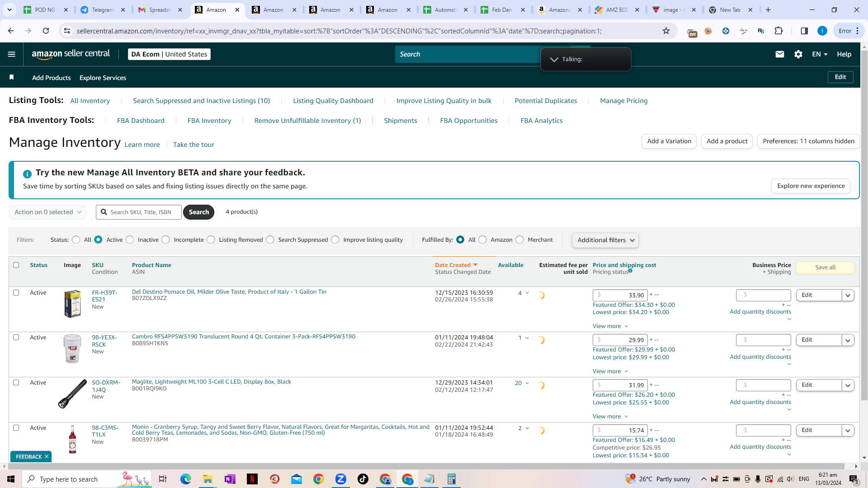
Task: Open the Windows Start menu
Action: click(x=11, y=479)
